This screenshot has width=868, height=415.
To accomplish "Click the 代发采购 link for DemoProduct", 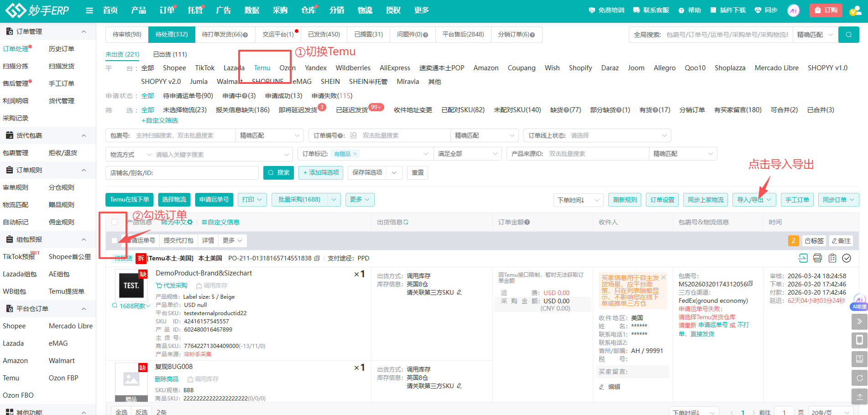I will click(172, 285).
